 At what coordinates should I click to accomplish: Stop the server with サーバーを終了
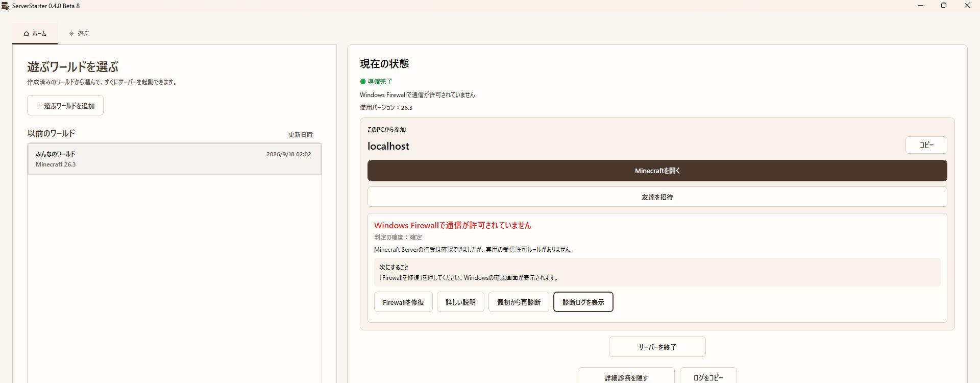[x=657, y=347]
